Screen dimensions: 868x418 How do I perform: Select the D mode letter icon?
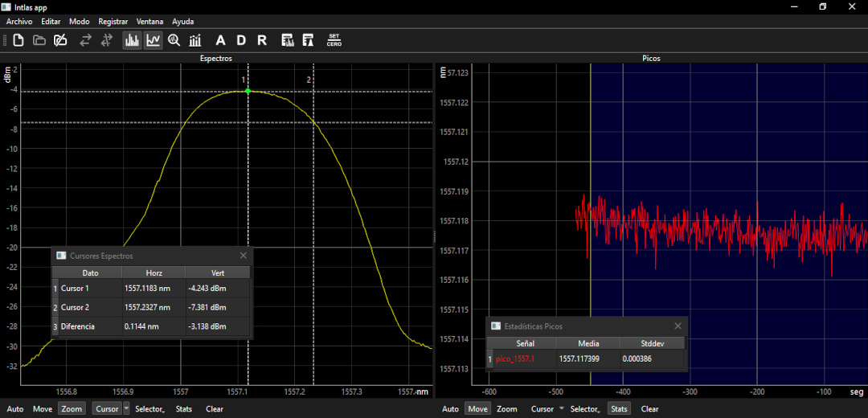pos(241,40)
